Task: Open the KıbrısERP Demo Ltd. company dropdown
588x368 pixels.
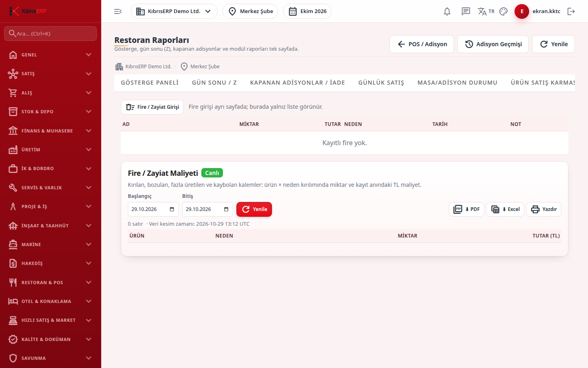Action: (174, 11)
